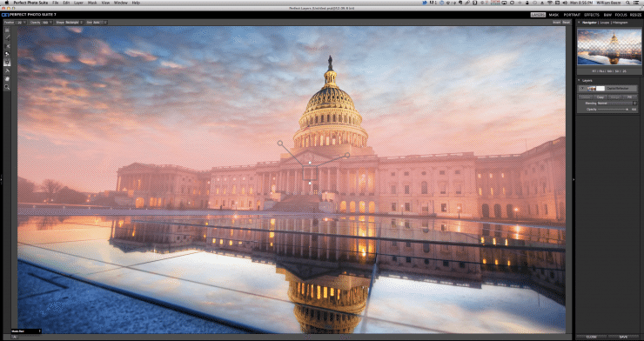Select the first tool in the left toolbar
Image resolution: width=644 pixels, height=341 pixels.
coord(7,30)
